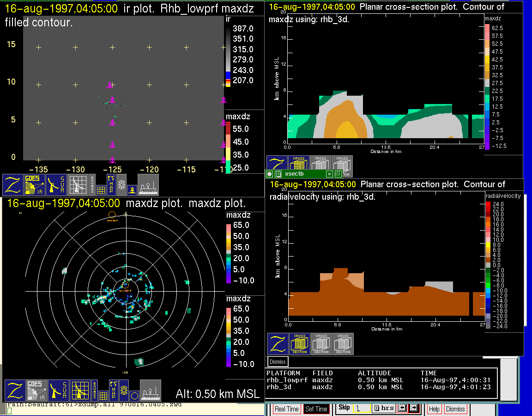
Task: Click the radar grid icon in the bottom-left toolbar
Action: 80,391
